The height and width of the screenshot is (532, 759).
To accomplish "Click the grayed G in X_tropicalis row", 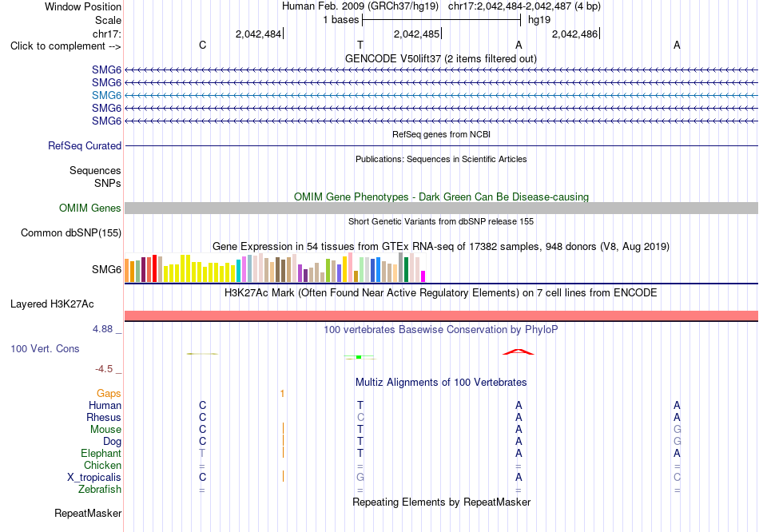I will (360, 478).
